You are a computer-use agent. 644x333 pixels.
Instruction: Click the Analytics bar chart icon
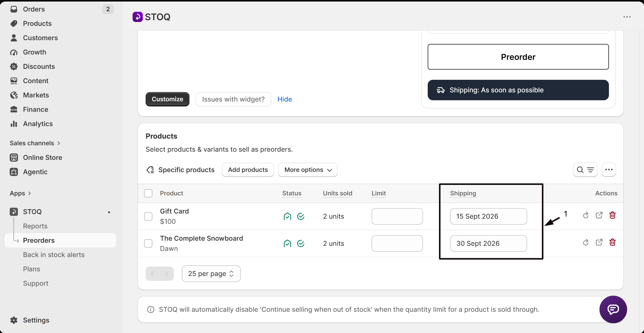(x=14, y=124)
